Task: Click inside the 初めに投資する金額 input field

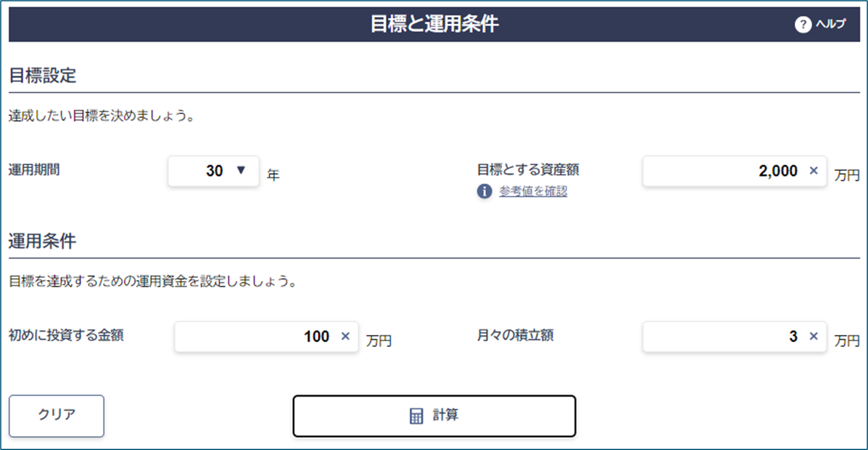Action: click(260, 337)
